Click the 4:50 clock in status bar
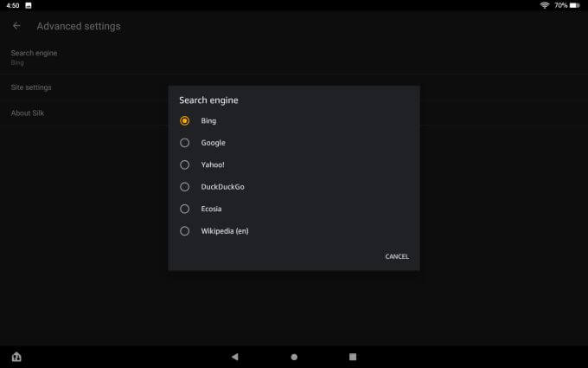This screenshot has height=368, width=588. point(13,5)
